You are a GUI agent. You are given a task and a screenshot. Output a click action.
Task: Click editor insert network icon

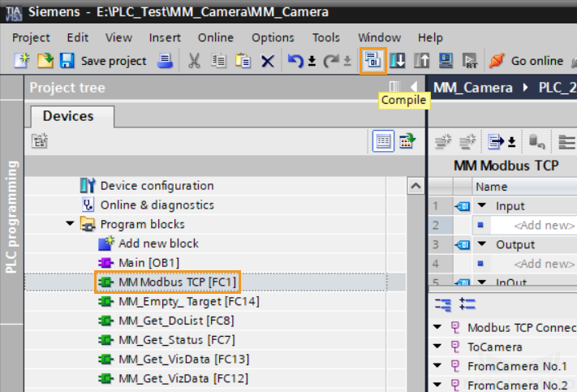click(443, 141)
